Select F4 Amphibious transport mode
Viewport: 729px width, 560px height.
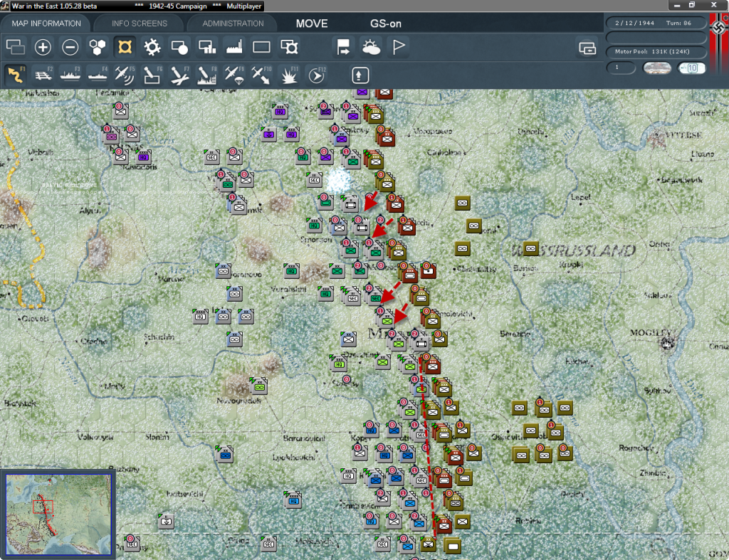pyautogui.click(x=97, y=75)
